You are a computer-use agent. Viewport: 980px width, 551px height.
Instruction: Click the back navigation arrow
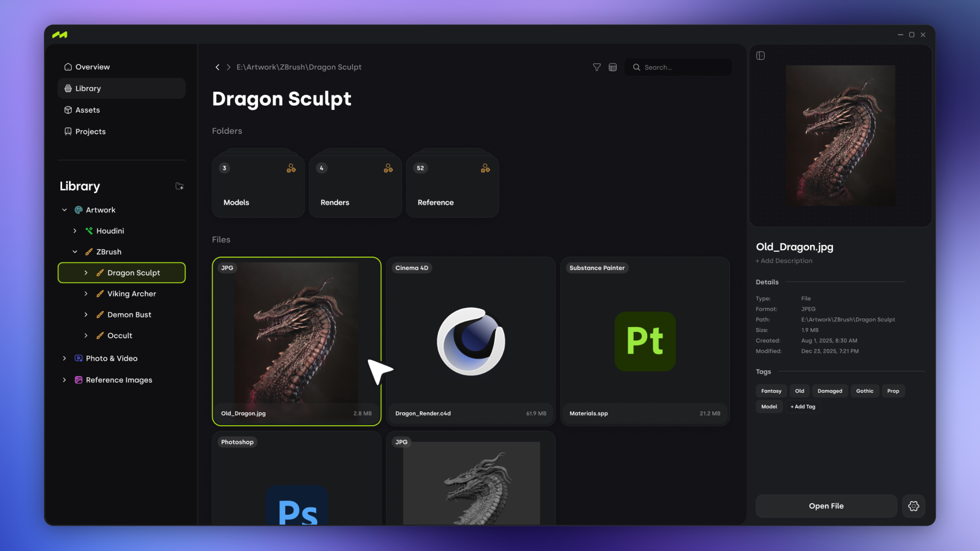tap(217, 67)
